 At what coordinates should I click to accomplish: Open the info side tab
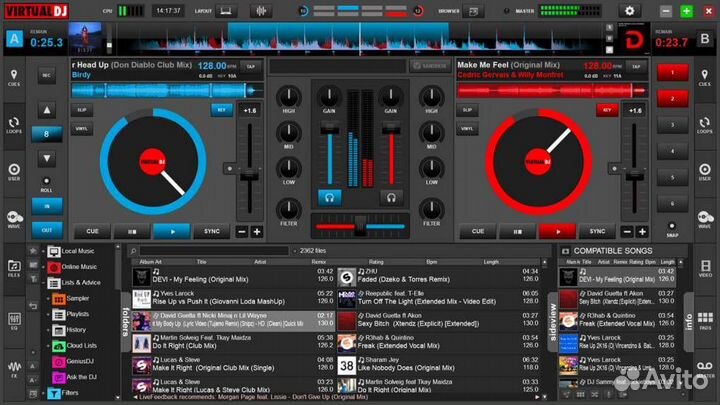688,321
